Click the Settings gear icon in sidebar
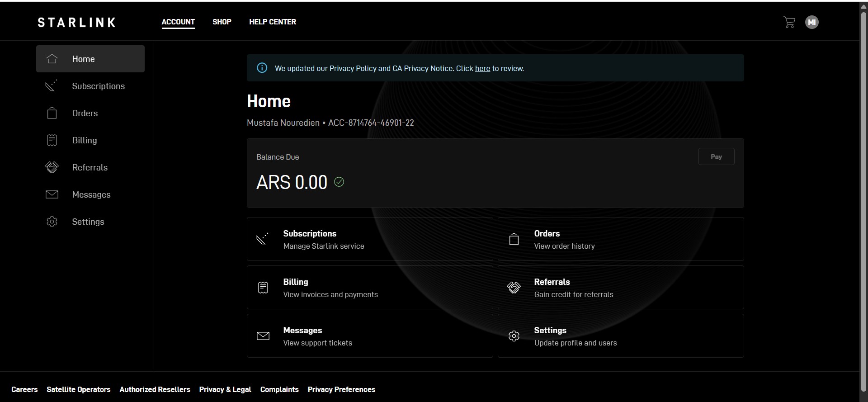The height and width of the screenshot is (402, 868). pos(52,222)
